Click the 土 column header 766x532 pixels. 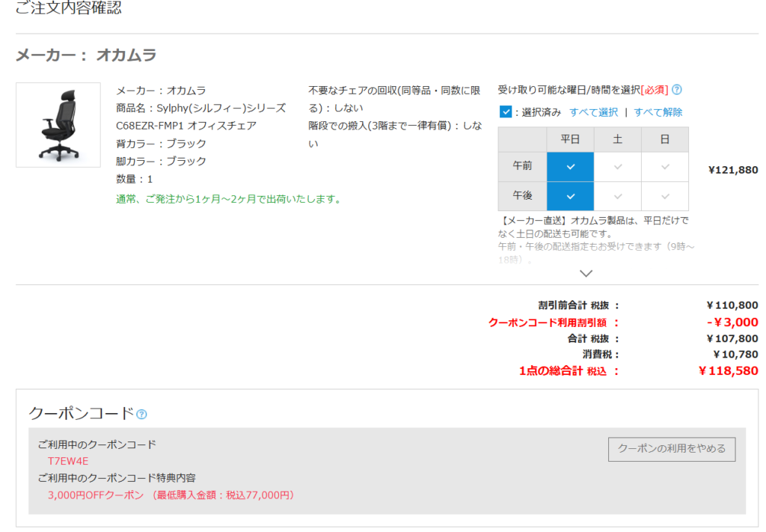tap(617, 140)
